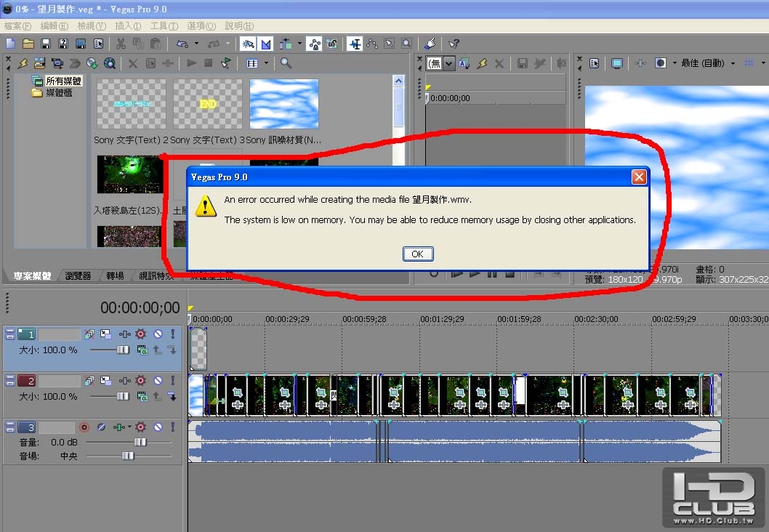Solo video track 1
Screen dimensions: 769x532
coord(173,334)
